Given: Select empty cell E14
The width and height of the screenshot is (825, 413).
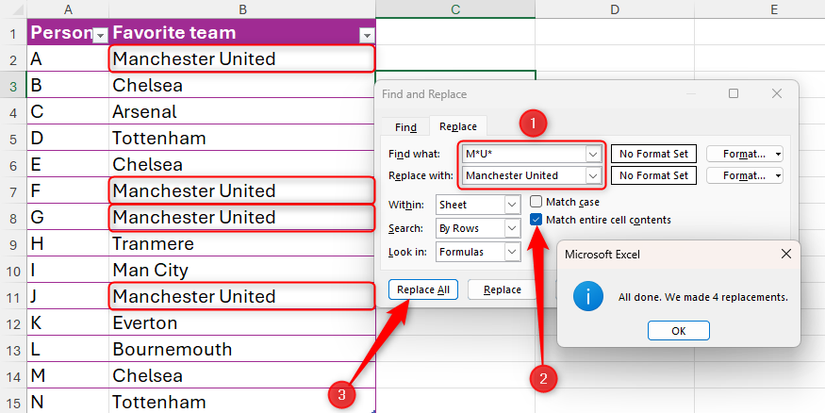Looking at the screenshot, I should click(759, 376).
